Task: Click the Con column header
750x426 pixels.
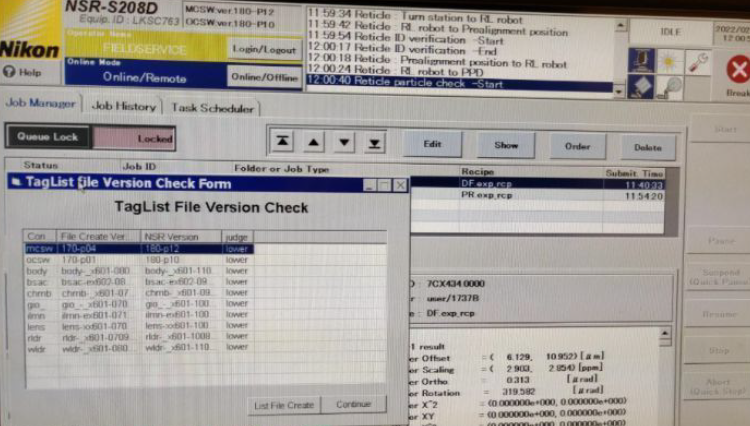Action: tap(40, 236)
